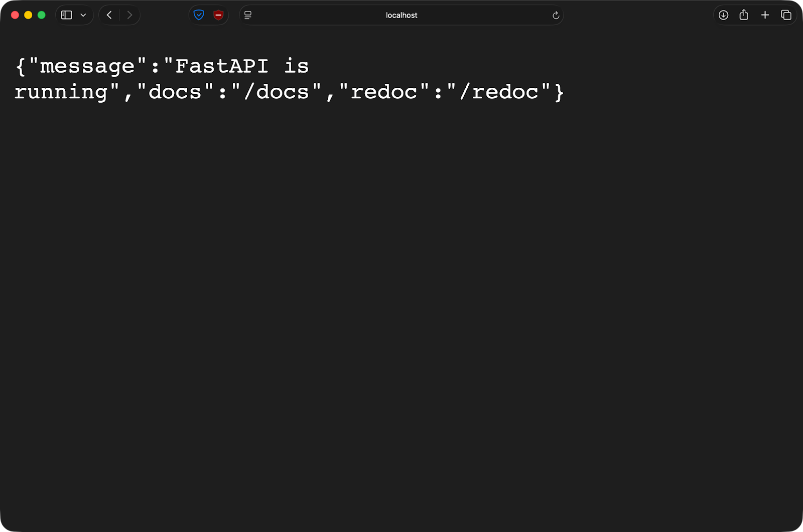Screen dimensions: 803x532
Task: Open a new tab with the plus button
Action: tap(765, 15)
